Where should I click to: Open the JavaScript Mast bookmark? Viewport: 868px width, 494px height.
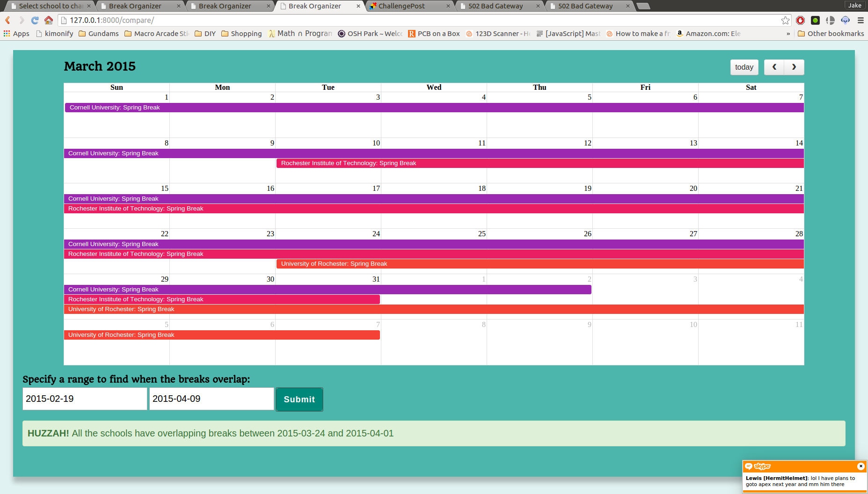coord(568,34)
